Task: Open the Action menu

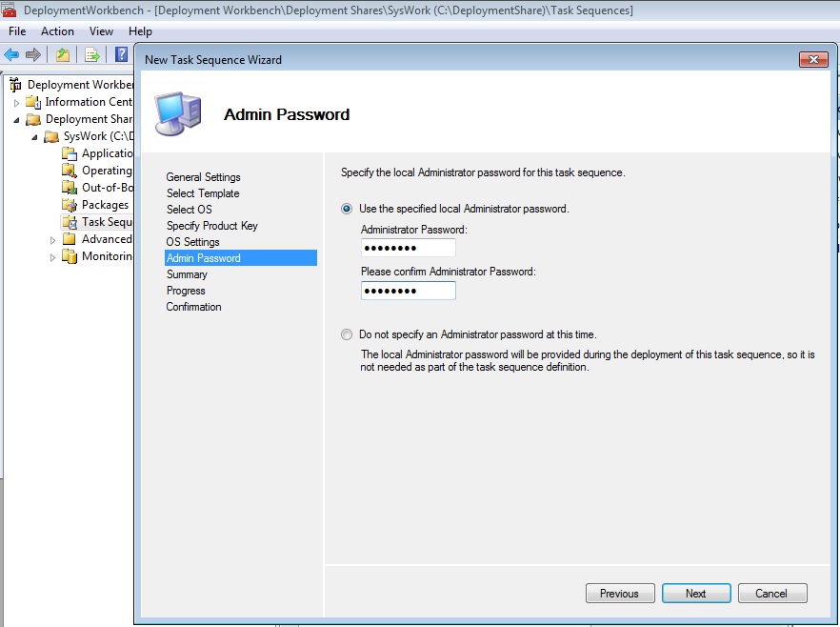Action: (57, 31)
